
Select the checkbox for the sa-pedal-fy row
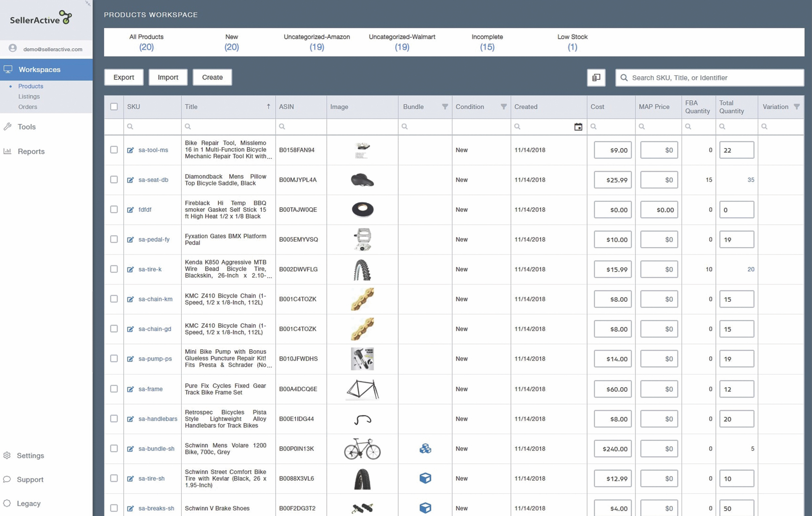point(114,239)
